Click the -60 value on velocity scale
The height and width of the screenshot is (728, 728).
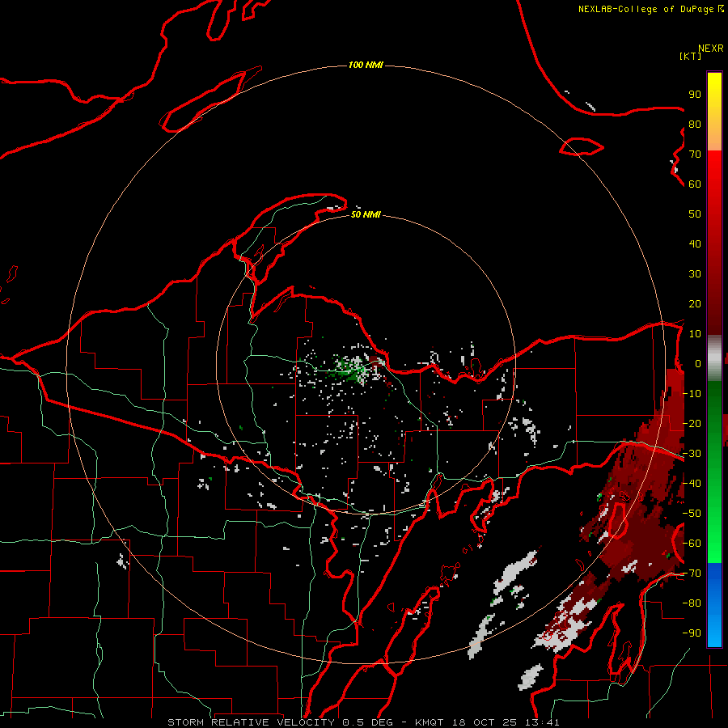pyautogui.click(x=692, y=544)
